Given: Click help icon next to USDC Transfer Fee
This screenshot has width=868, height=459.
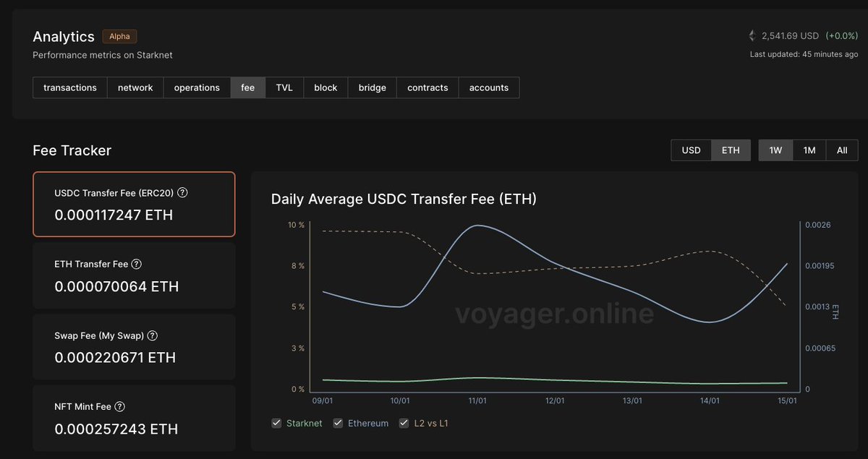Looking at the screenshot, I should (182, 193).
